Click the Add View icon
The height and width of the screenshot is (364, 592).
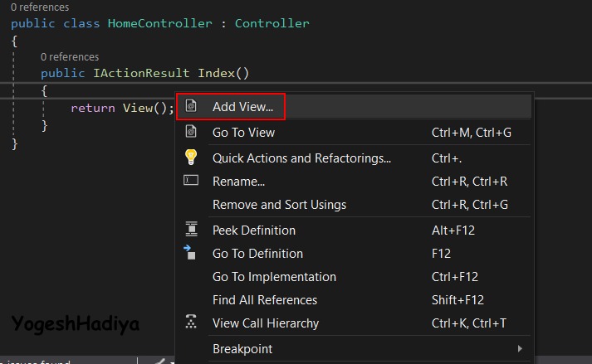(x=191, y=106)
